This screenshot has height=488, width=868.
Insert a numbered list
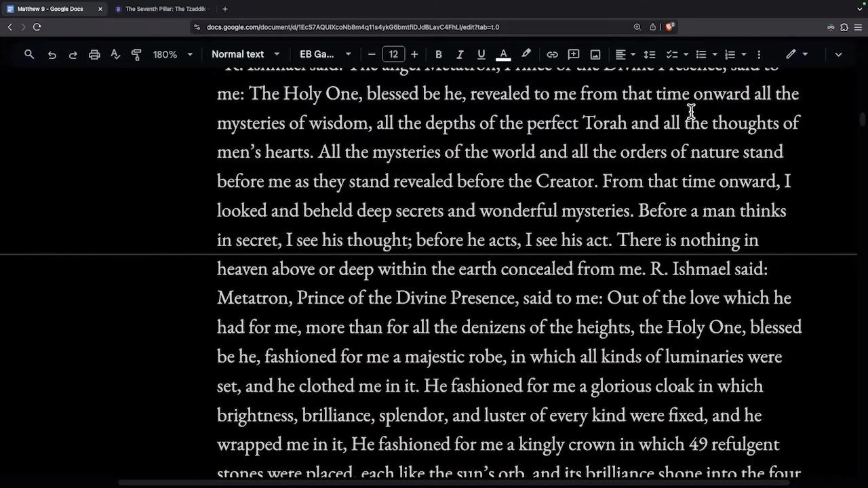[730, 54]
